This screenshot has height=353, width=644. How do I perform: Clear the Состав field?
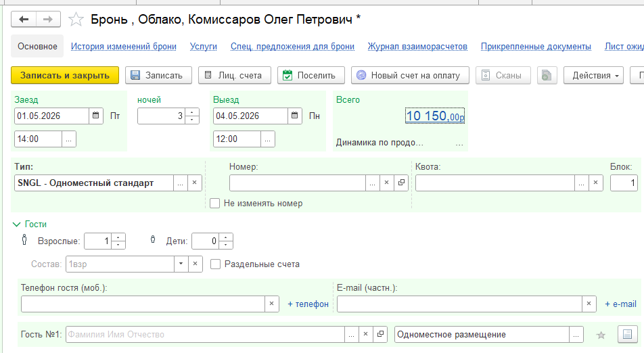pos(195,264)
